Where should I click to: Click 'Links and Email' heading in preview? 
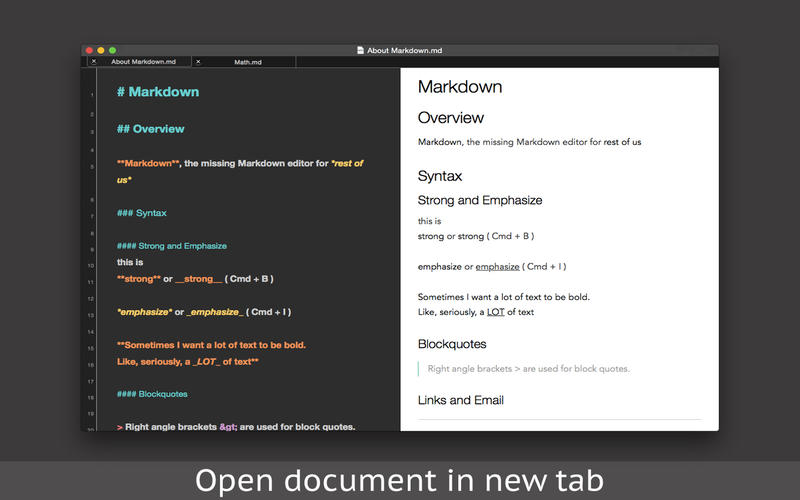pos(461,400)
